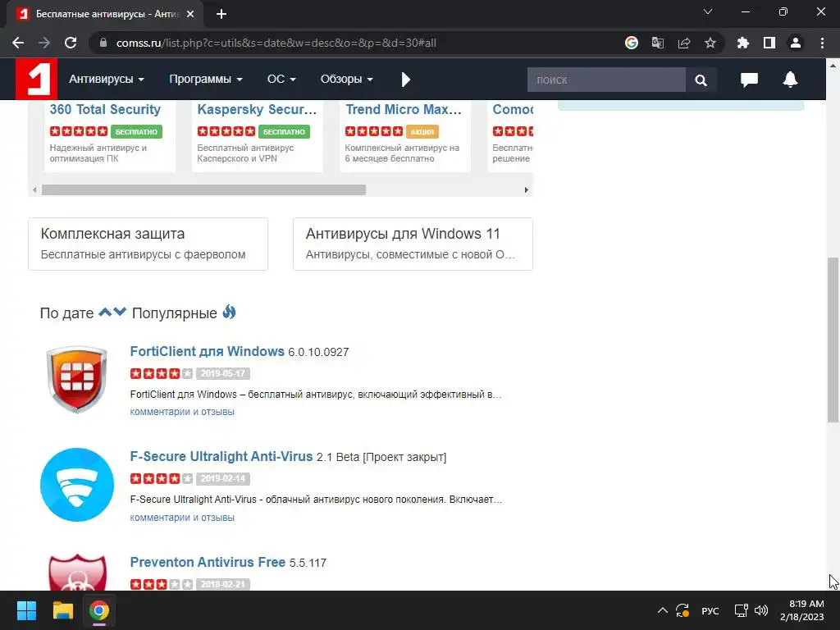Click the address bar URL
This screenshot has height=630, width=840.
click(x=276, y=43)
